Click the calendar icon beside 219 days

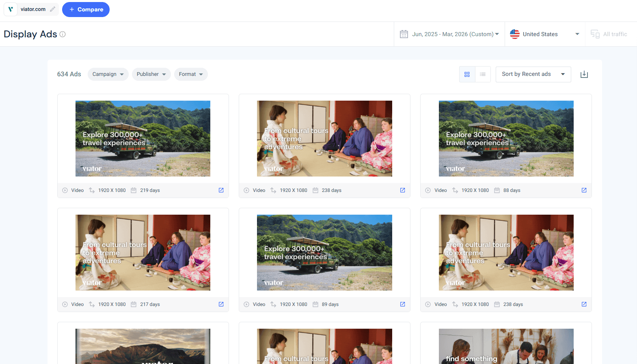click(134, 190)
